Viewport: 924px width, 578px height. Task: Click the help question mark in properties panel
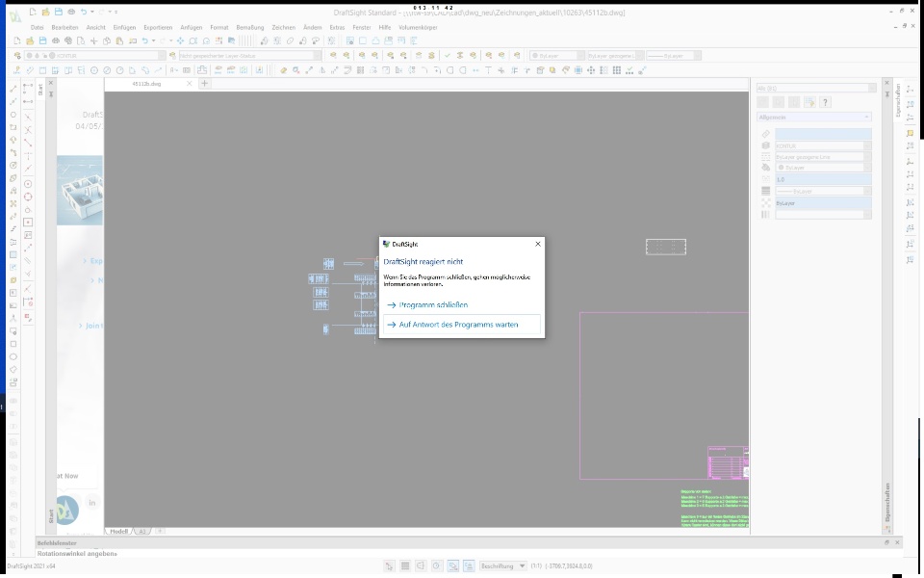point(825,103)
